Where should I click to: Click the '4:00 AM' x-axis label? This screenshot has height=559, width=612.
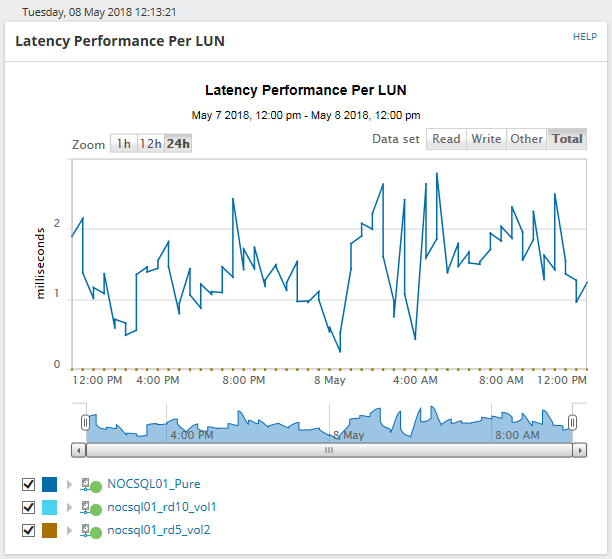(415, 380)
